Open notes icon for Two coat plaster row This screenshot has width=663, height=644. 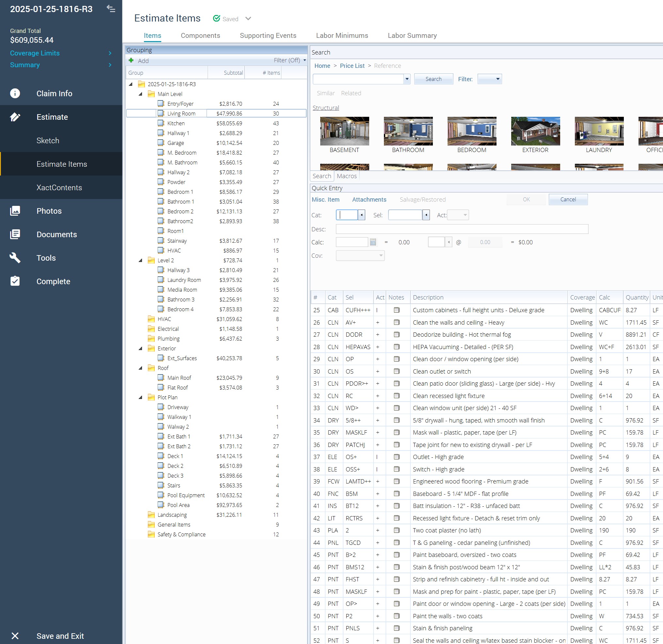tap(397, 530)
